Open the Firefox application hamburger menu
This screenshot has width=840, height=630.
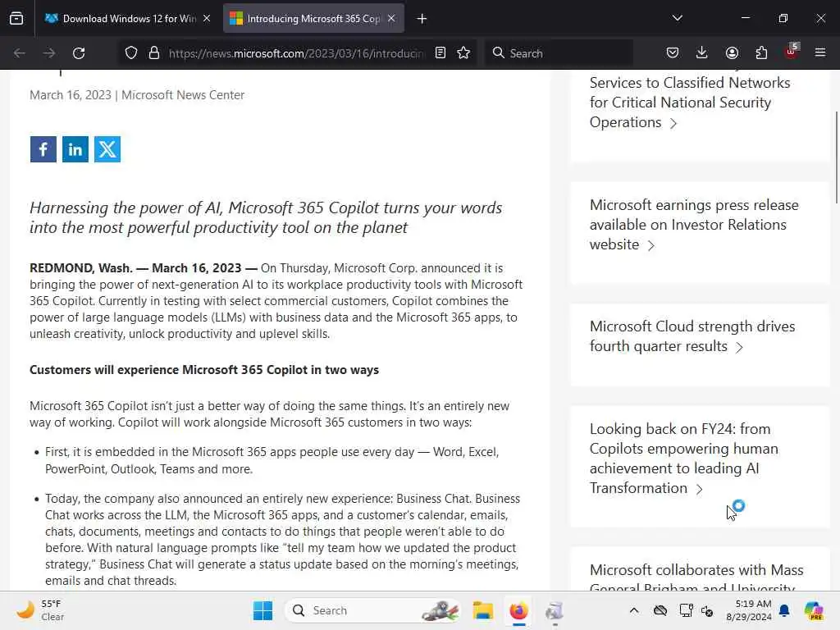tap(820, 53)
